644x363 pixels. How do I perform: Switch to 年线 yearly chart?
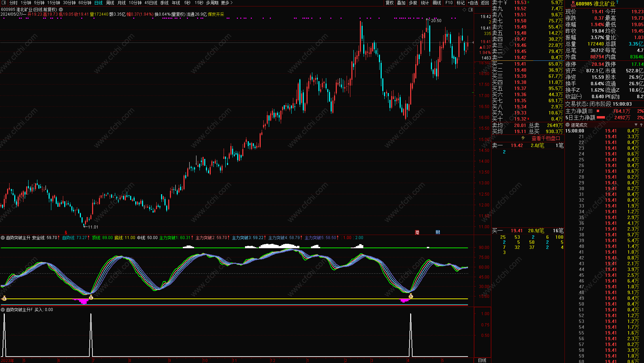point(176,3)
